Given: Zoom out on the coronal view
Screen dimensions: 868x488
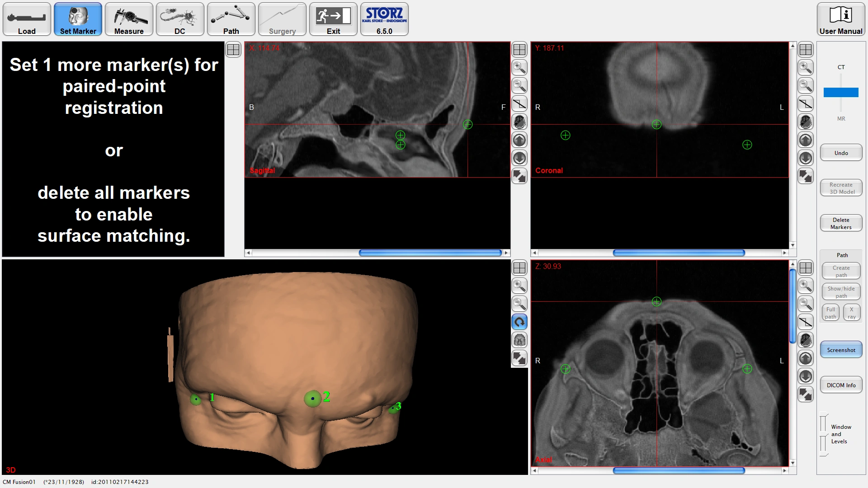Looking at the screenshot, I should point(806,85).
